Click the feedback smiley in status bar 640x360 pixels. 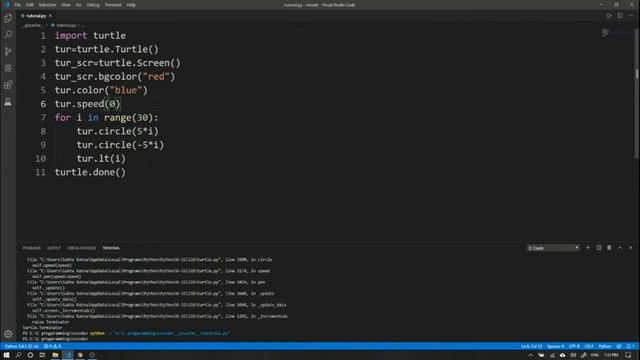pyautogui.click(x=619, y=346)
